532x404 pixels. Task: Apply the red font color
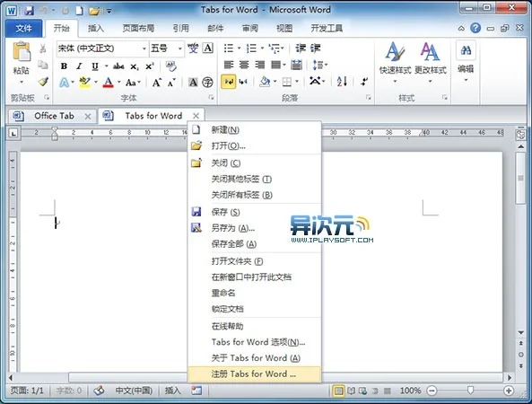pyautogui.click(x=109, y=83)
